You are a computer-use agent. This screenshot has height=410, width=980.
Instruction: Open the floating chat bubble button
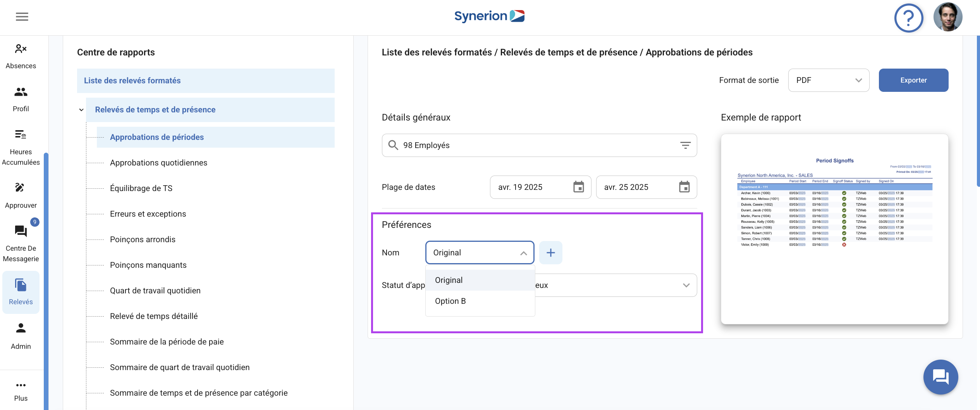point(940,377)
